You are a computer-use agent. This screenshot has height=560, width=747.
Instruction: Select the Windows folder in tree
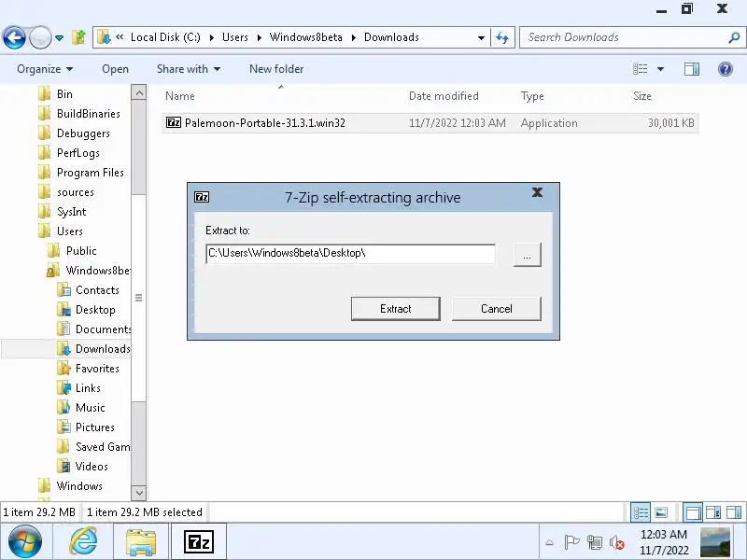pyautogui.click(x=79, y=485)
